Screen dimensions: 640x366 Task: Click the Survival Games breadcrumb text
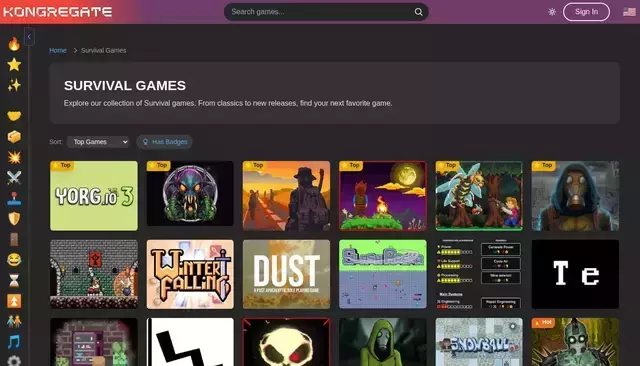[103, 51]
